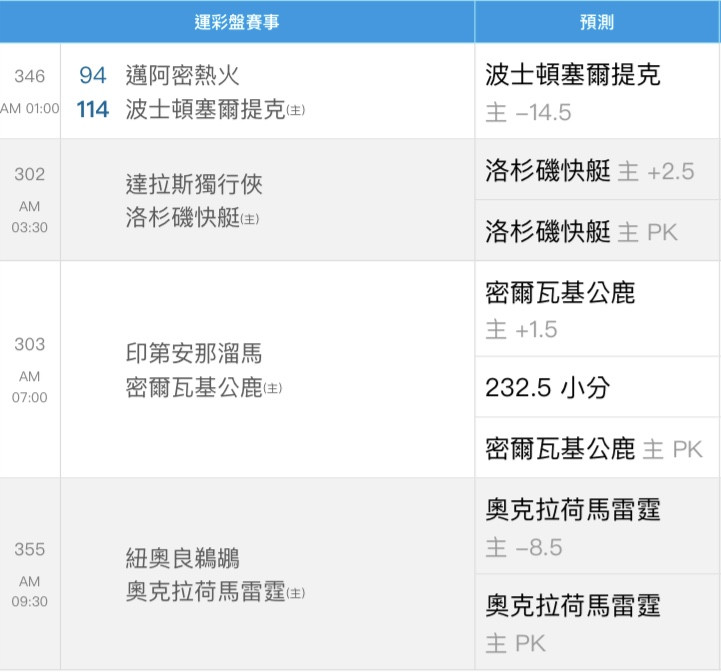The height and width of the screenshot is (672, 721).
Task: Click the AM 09:30 game time
Action: coord(30,592)
